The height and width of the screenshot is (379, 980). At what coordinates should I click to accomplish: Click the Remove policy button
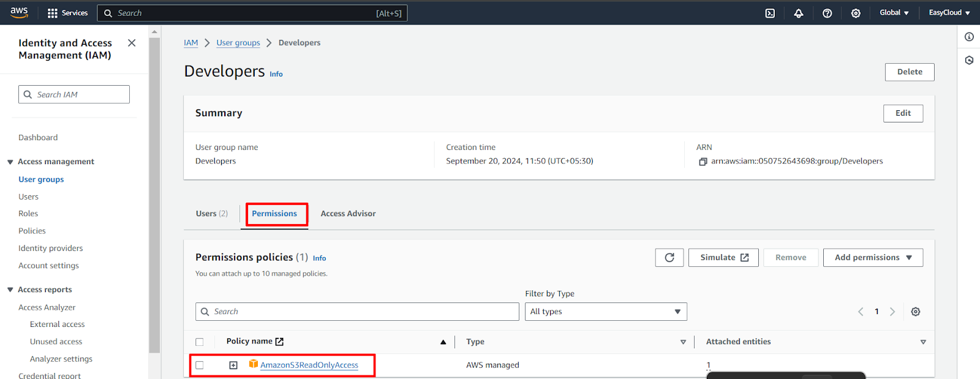tap(791, 258)
